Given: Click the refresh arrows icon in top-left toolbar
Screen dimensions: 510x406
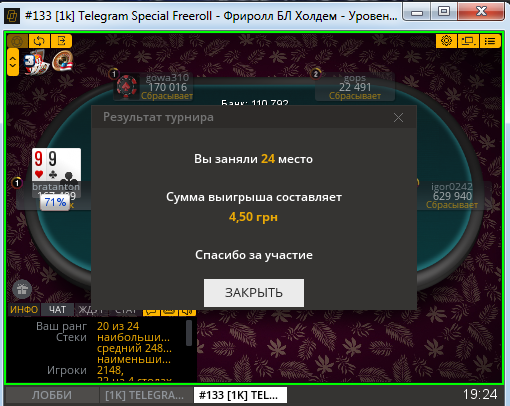Looking at the screenshot, I should (39, 41).
